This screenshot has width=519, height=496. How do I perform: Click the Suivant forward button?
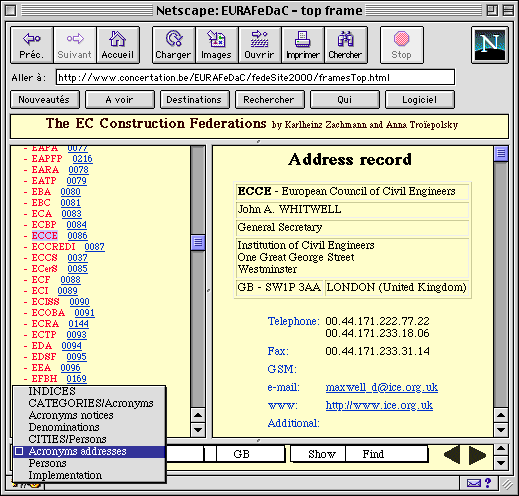point(75,45)
